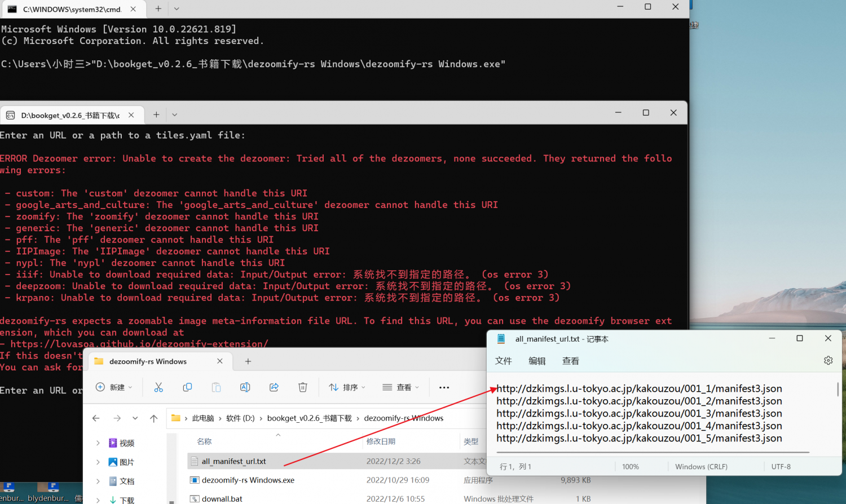The height and width of the screenshot is (504, 846).
Task: Open recent locations dropdown in Explorer
Action: click(x=135, y=418)
